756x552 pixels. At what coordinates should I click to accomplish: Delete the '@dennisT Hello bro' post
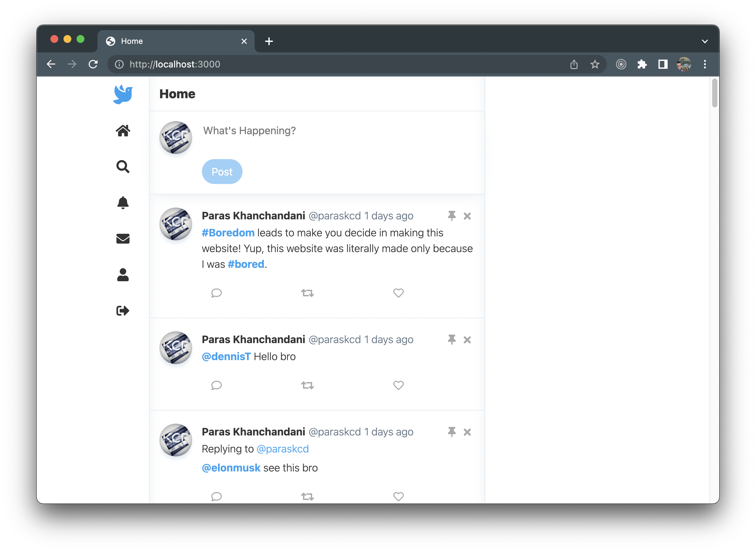[467, 340]
